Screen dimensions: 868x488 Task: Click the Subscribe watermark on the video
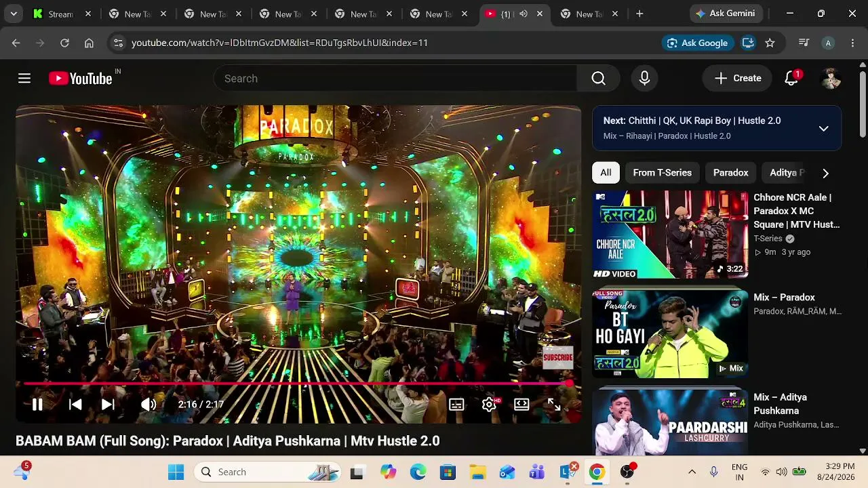[558, 357]
